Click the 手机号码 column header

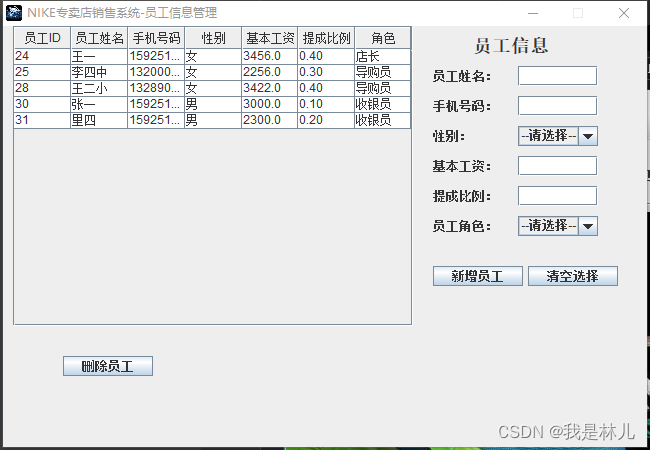click(156, 38)
